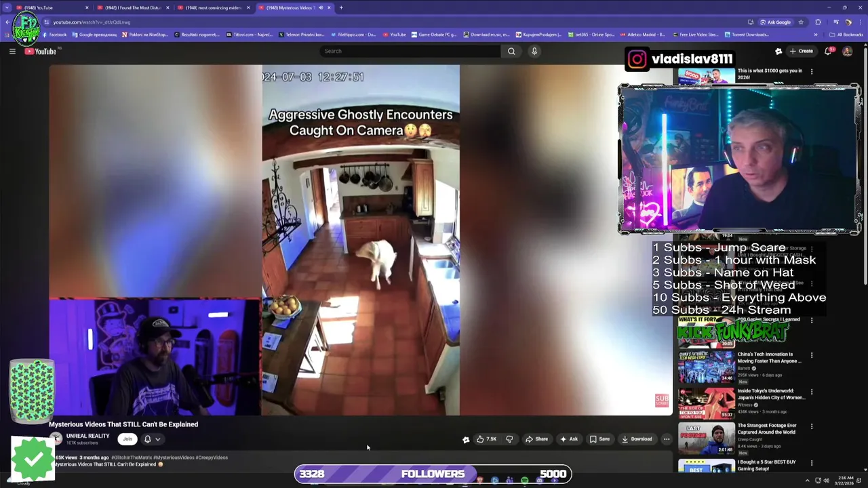The width and height of the screenshot is (868, 488).
Task: Open a new browser tab
Action: coord(341,7)
